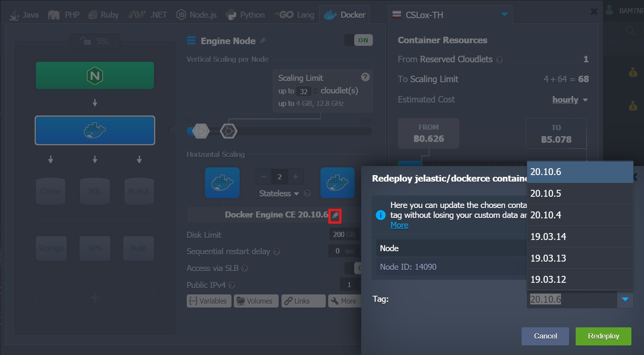Show help for Sequential restart delay

(x=277, y=252)
